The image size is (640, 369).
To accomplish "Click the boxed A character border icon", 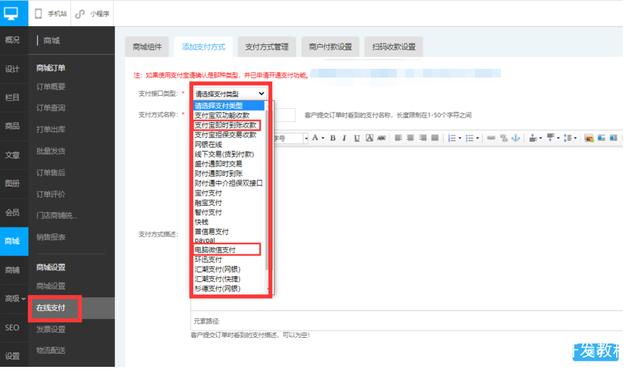I will click(x=369, y=138).
